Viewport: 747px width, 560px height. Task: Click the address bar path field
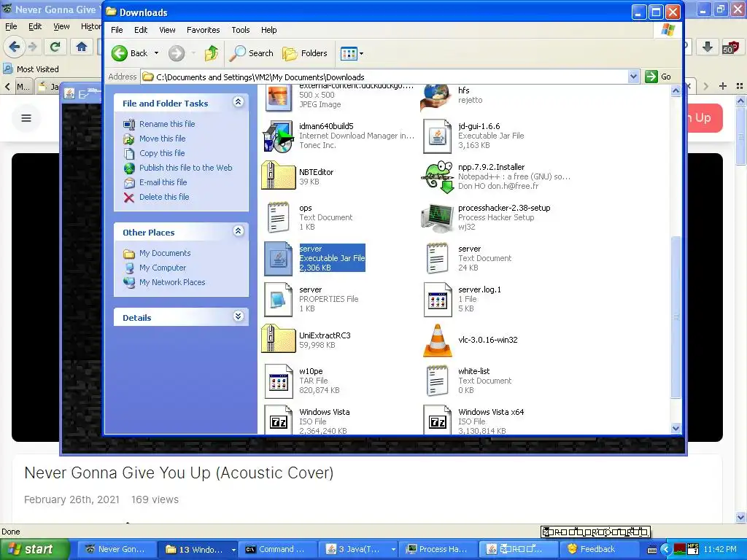click(384, 77)
